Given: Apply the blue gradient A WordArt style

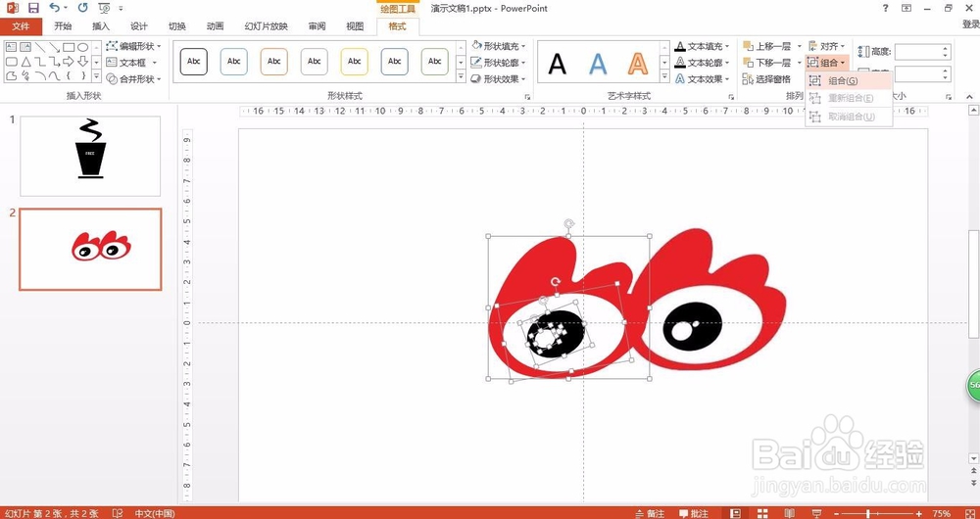Looking at the screenshot, I should pos(598,63).
